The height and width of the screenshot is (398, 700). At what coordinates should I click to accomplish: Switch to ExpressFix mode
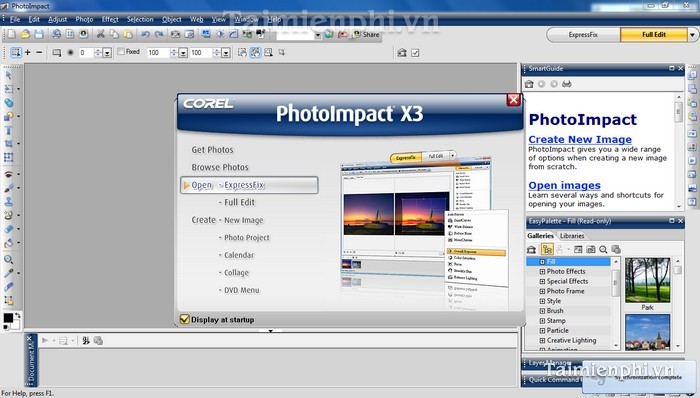pos(583,34)
